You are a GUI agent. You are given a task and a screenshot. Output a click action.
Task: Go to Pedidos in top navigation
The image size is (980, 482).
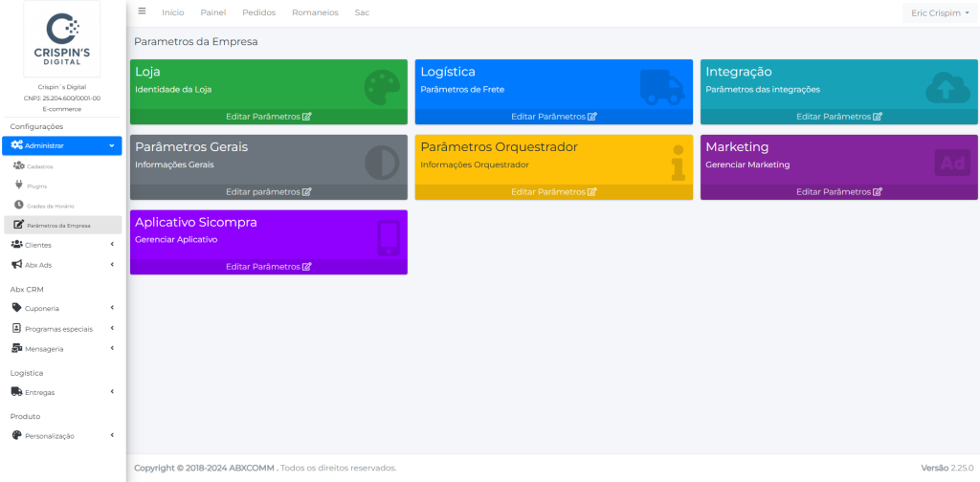tap(259, 12)
